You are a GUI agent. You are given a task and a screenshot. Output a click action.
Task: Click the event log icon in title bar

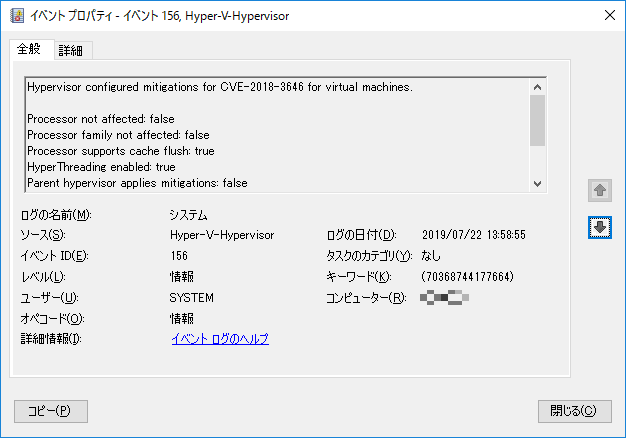[x=17, y=16]
